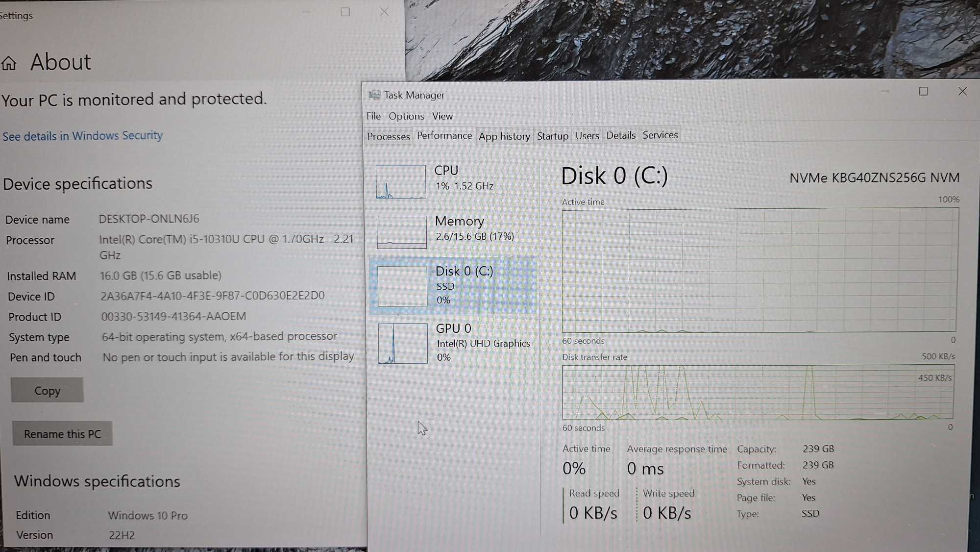Switch to the Details tab
Viewport: 980px width, 552px height.
[x=621, y=135]
